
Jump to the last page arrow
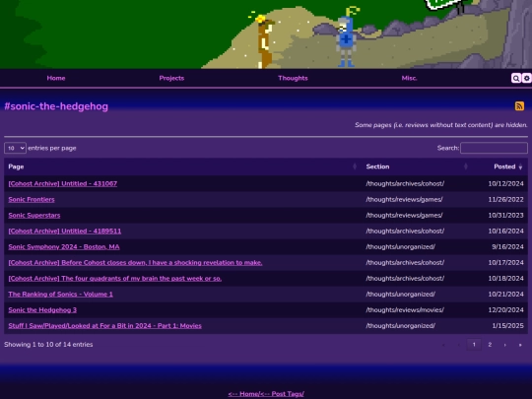point(520,345)
